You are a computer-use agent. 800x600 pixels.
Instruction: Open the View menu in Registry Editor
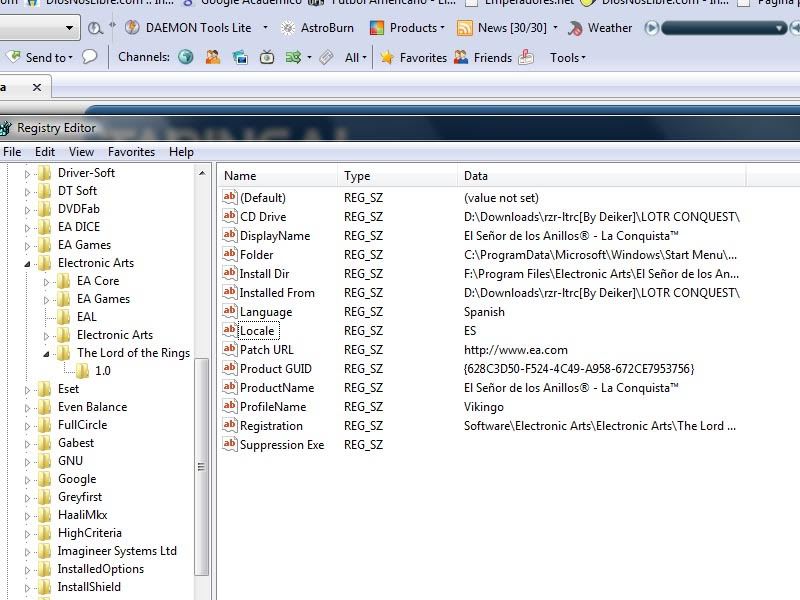[81, 152]
